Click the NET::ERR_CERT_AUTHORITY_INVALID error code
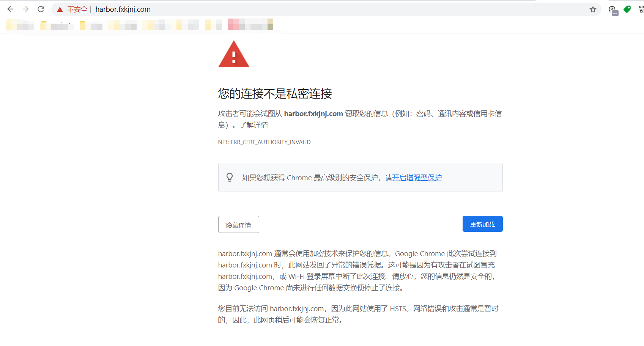This screenshot has height=346, width=644. pos(265,142)
